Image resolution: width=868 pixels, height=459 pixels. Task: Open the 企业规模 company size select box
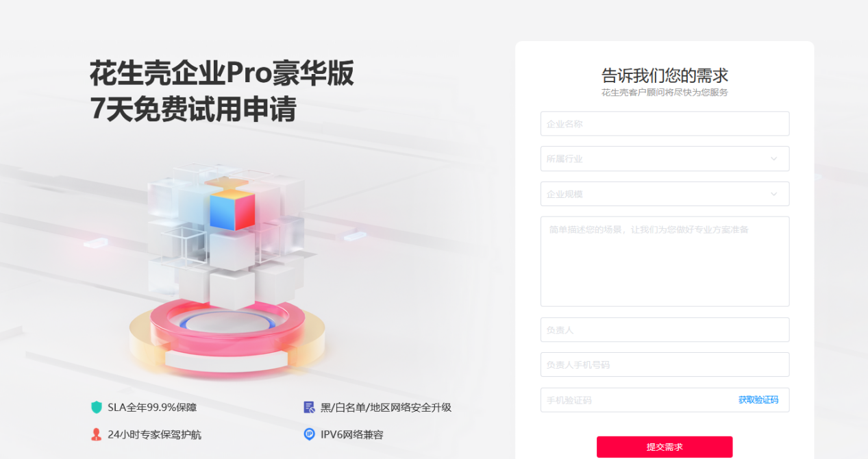665,194
